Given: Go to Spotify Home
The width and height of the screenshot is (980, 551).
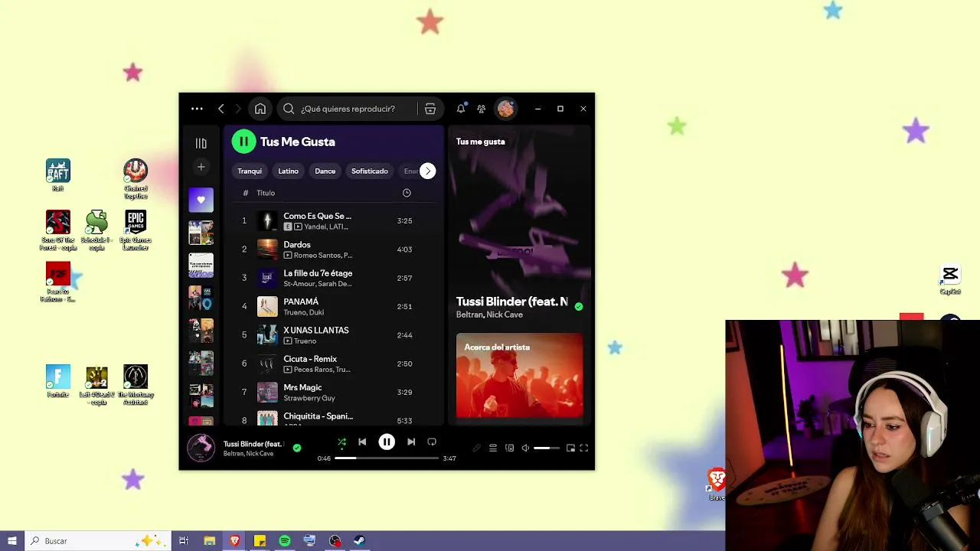Looking at the screenshot, I should pos(260,109).
